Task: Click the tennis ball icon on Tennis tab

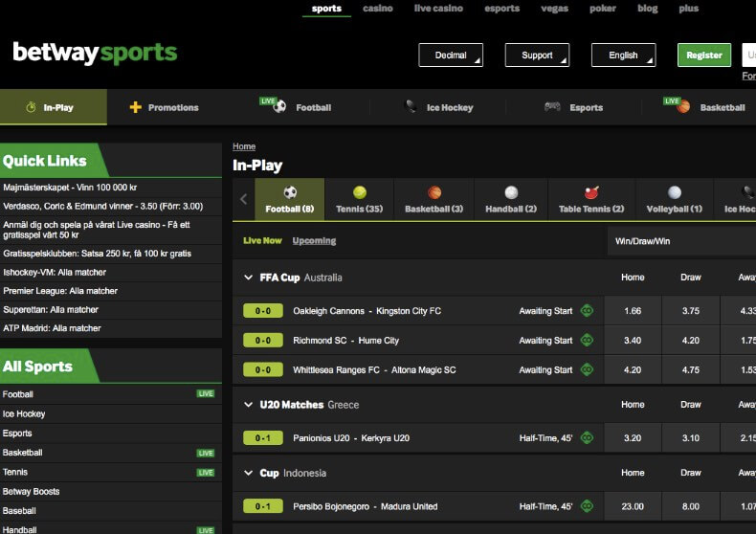Action: pyautogui.click(x=360, y=192)
